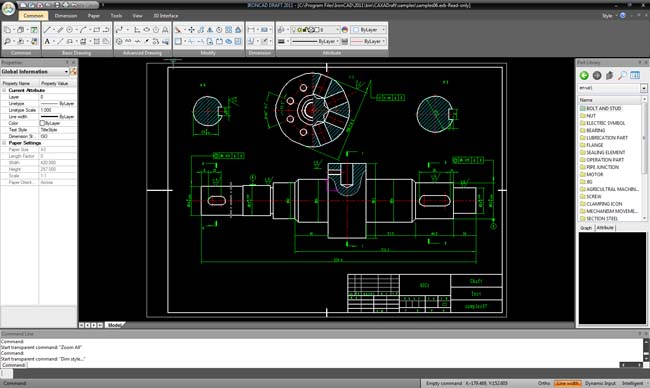Select the Text (A) tool
The width and height of the screenshot is (650, 388).
(47, 41)
